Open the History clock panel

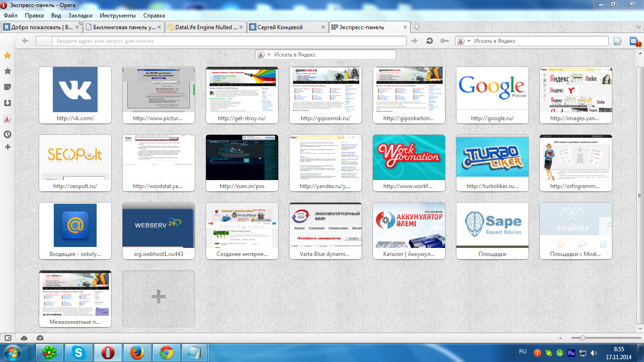(x=8, y=134)
